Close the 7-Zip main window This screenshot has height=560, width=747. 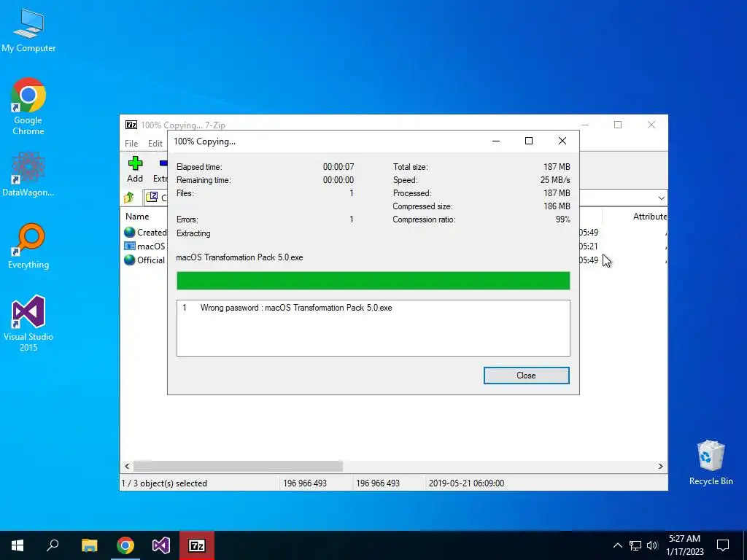[x=651, y=125]
